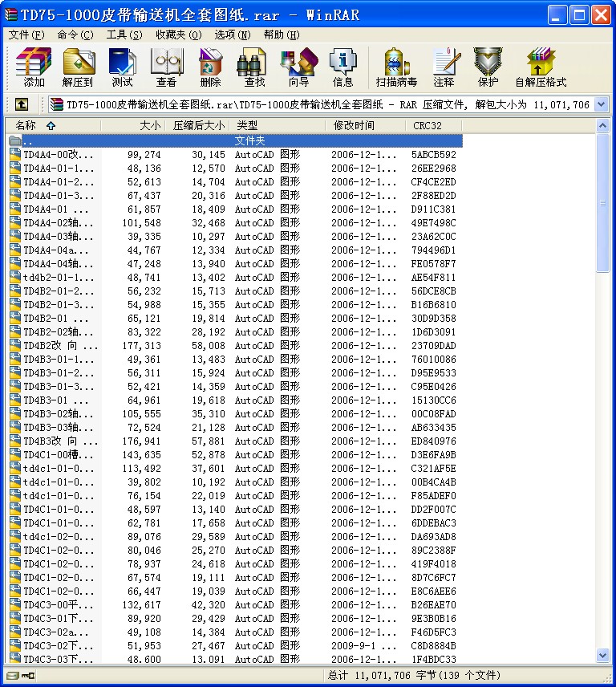The image size is (616, 687).
Task: Go up one folder level button
Action: pyautogui.click(x=22, y=104)
